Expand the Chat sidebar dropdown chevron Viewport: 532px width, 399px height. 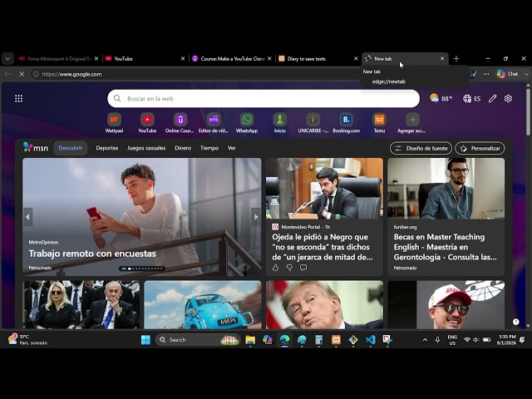pos(526,74)
